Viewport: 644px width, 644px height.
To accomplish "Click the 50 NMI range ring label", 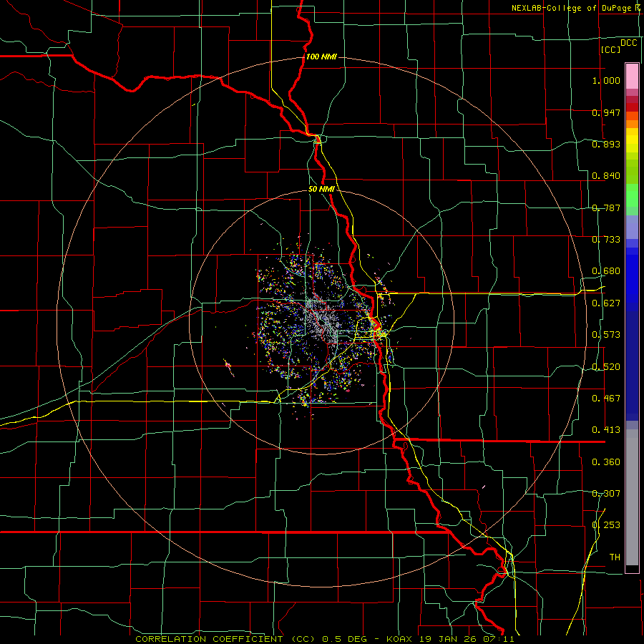I will pyautogui.click(x=321, y=190).
